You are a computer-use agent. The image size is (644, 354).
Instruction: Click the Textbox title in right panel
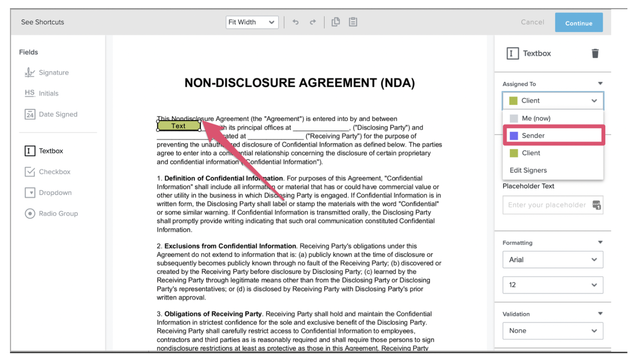(x=537, y=53)
